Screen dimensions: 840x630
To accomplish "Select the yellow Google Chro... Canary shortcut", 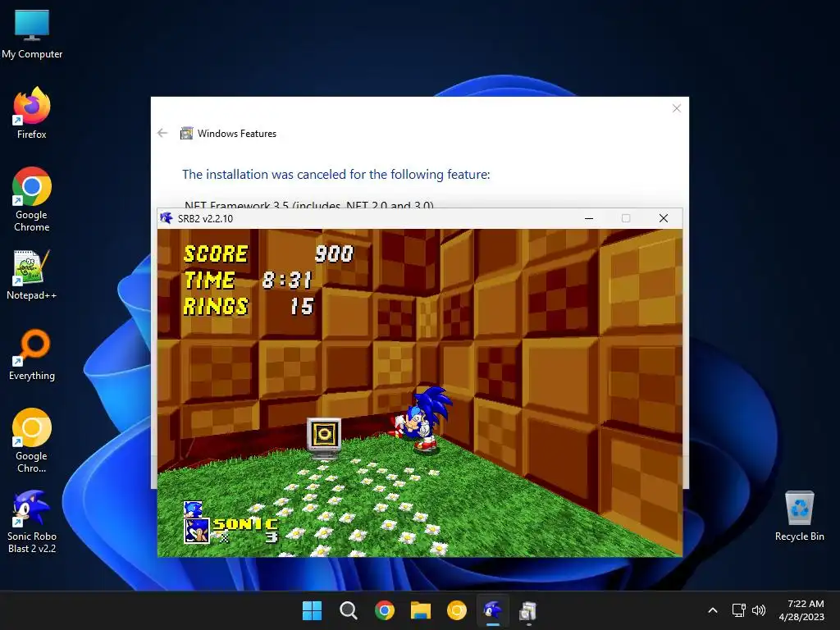I will [32, 441].
